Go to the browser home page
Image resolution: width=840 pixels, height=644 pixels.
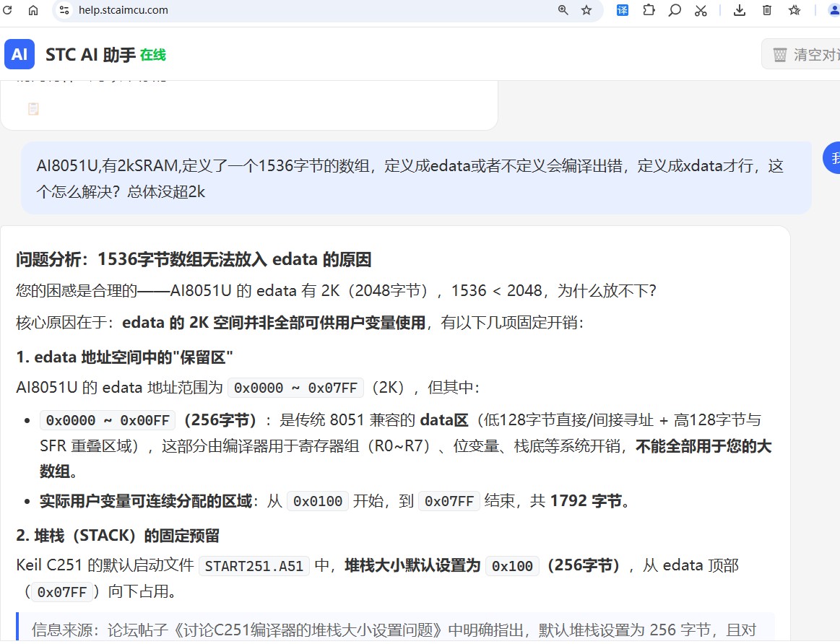(33, 9)
